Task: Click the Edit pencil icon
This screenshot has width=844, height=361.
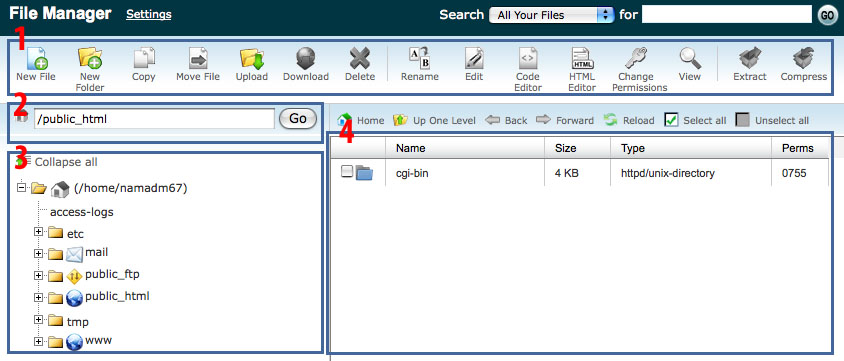Action: (x=474, y=58)
